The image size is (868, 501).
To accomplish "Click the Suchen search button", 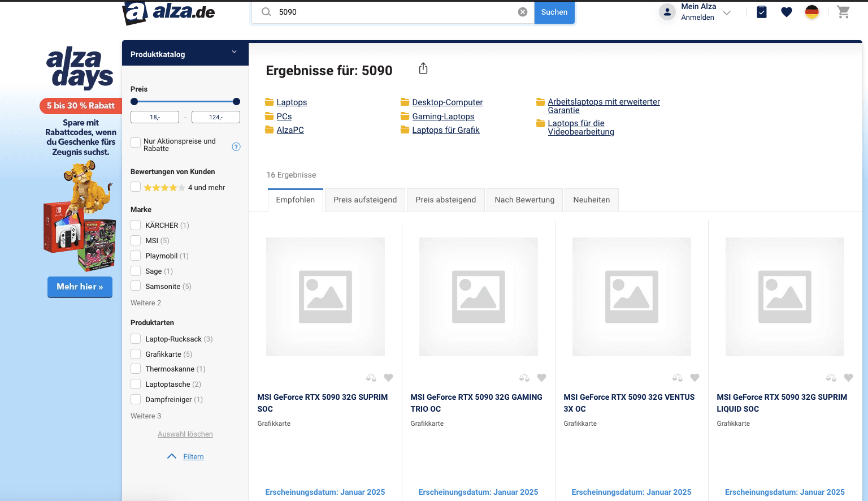I will [x=554, y=12].
